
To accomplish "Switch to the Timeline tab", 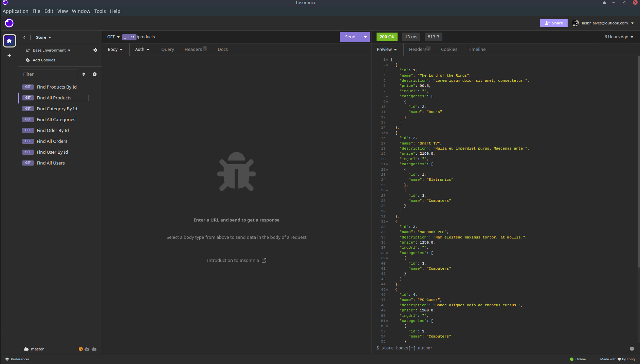I will click(x=477, y=50).
